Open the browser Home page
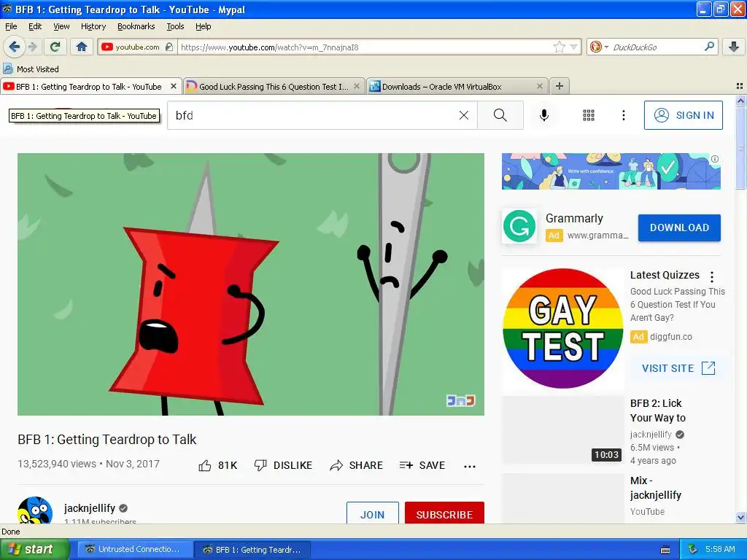This screenshot has width=747, height=560. tap(82, 47)
